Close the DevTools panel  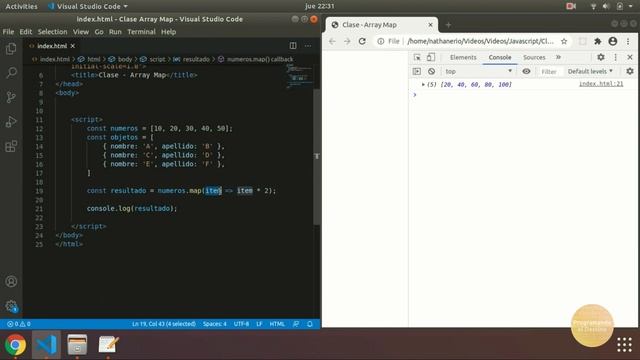click(630, 57)
